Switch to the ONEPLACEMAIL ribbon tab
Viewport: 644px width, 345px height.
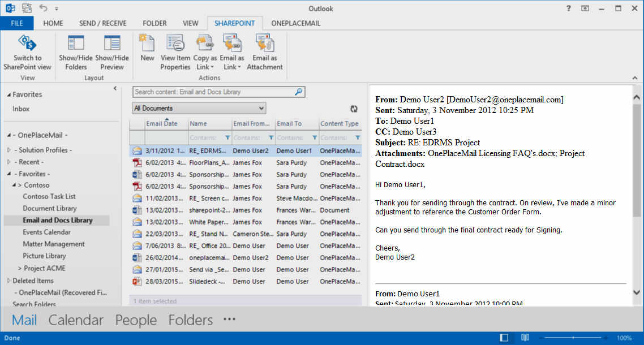[295, 23]
